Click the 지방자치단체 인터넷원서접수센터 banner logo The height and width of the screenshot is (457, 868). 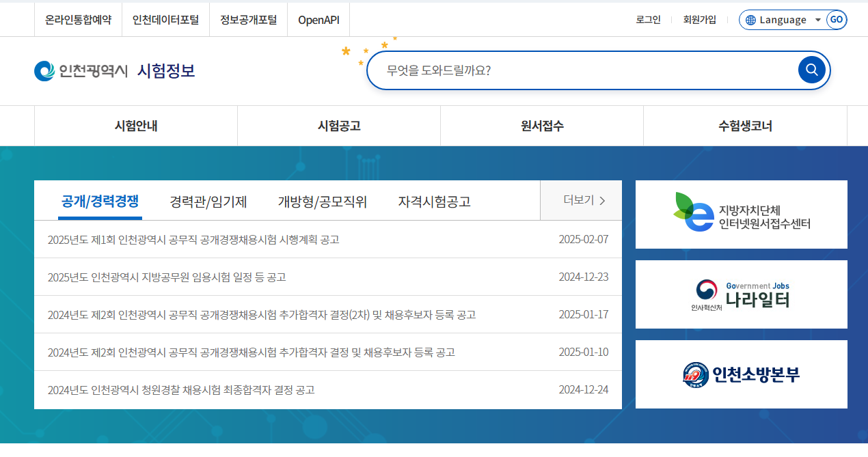741,214
